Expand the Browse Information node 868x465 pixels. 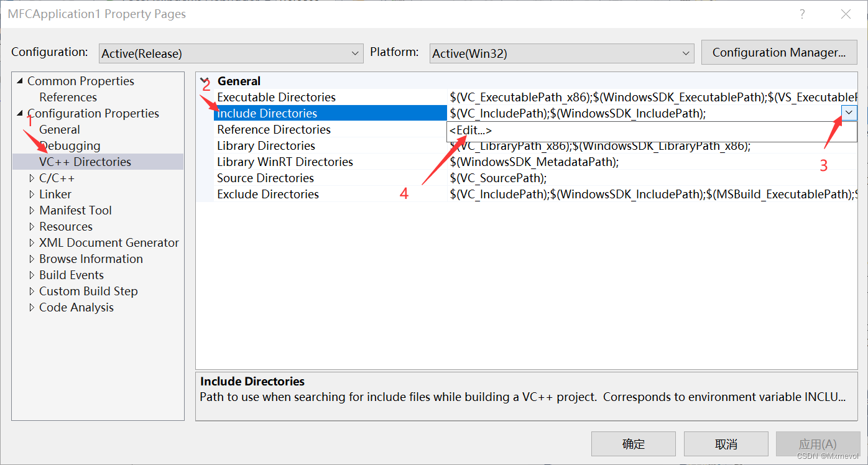click(32, 259)
